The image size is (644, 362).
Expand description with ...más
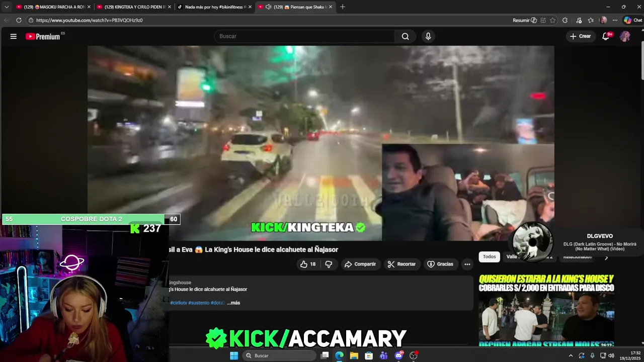[233, 303]
